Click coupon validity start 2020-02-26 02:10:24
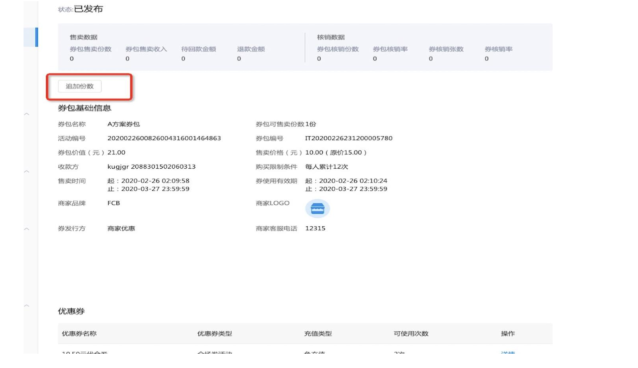The width and height of the screenshot is (638, 368). (353, 181)
